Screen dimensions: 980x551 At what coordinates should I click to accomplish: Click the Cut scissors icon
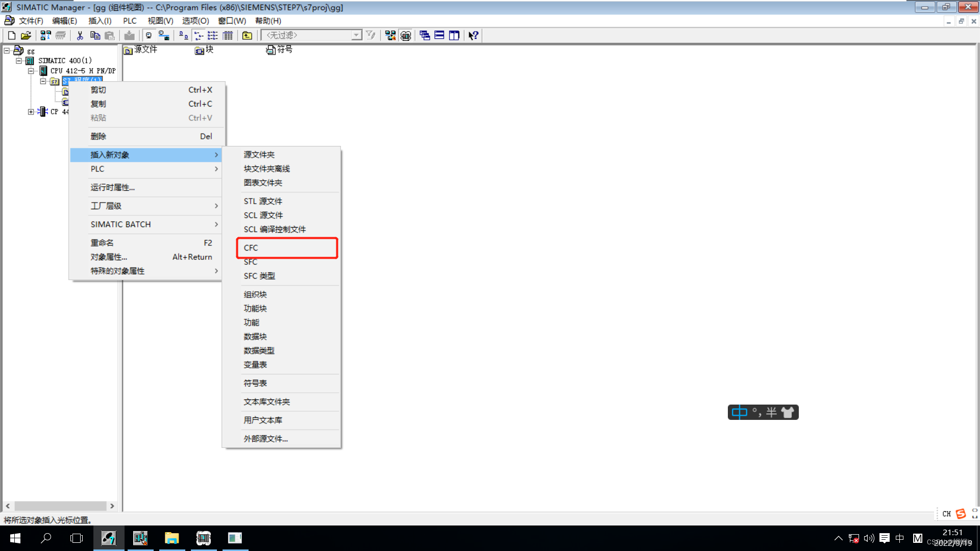(80, 35)
